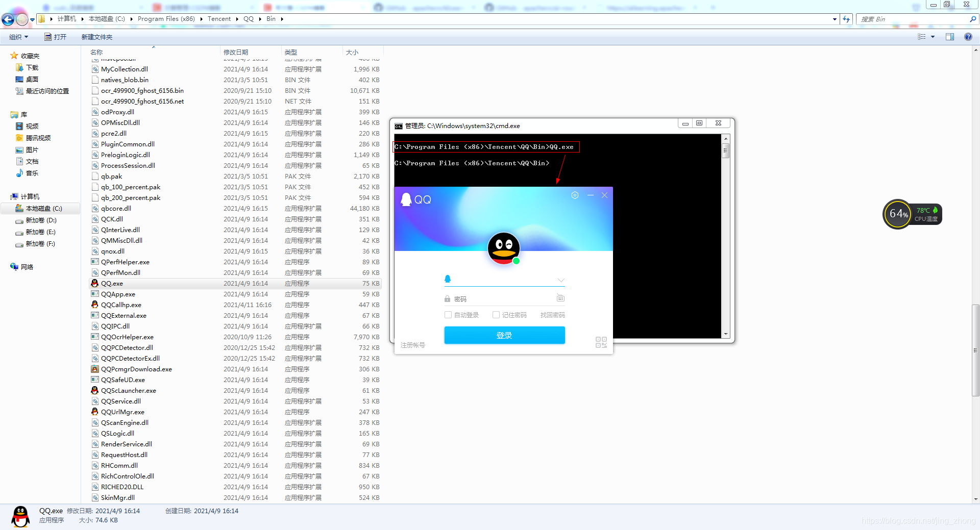Click the QQCallhp.exe file icon
The image size is (980, 530).
(x=95, y=305)
